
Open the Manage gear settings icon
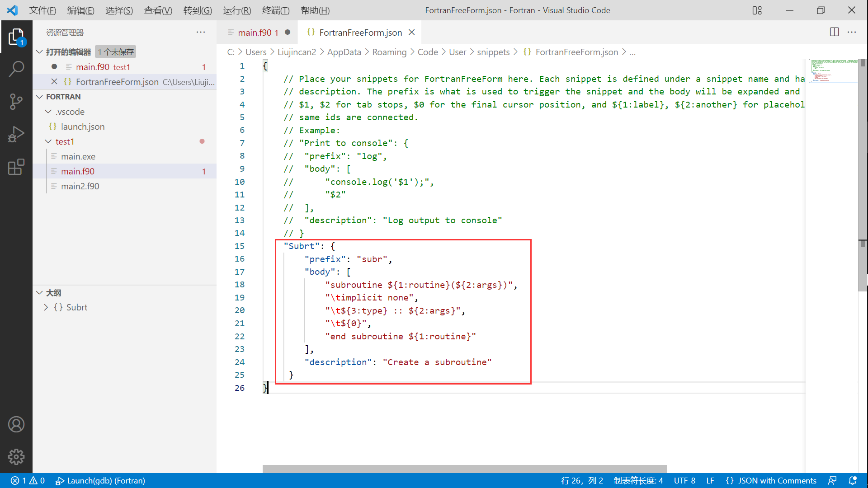click(x=16, y=457)
